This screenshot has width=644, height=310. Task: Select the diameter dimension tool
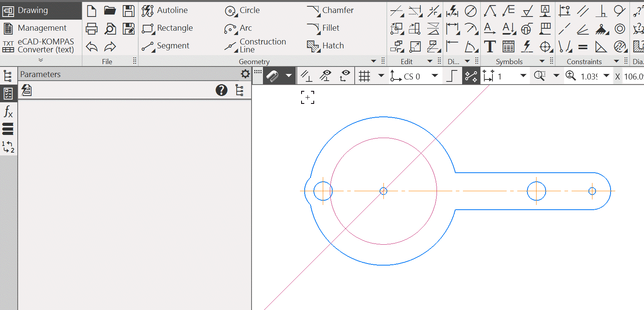[x=470, y=11]
